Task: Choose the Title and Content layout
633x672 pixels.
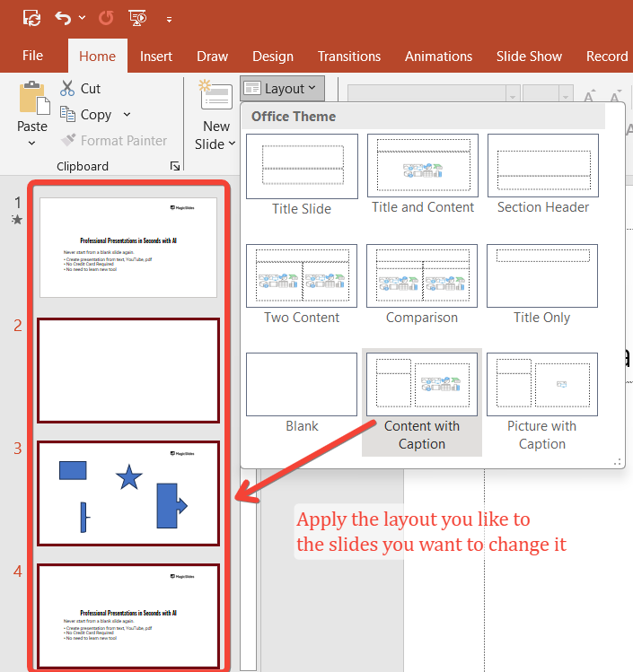Action: tap(422, 165)
